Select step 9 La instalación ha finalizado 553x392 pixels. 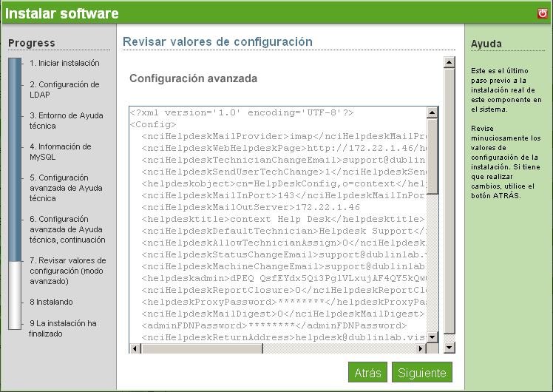tap(63, 328)
